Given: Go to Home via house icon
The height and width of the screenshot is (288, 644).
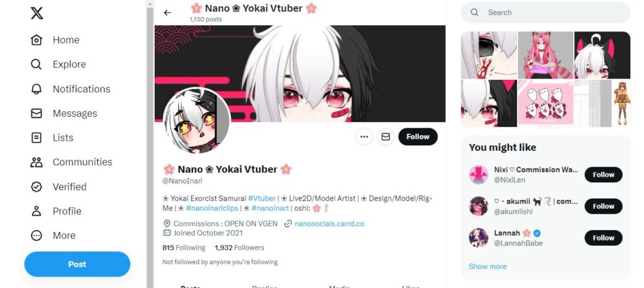Looking at the screenshot, I should coord(36,40).
